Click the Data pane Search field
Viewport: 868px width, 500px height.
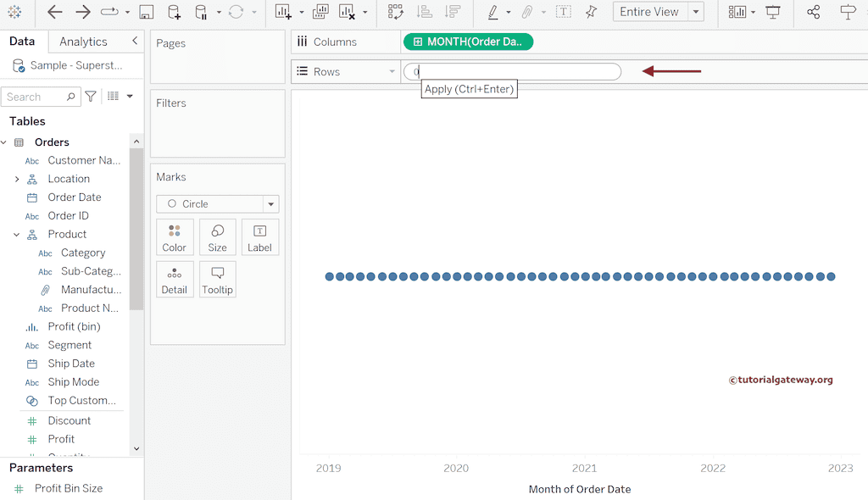click(x=41, y=97)
